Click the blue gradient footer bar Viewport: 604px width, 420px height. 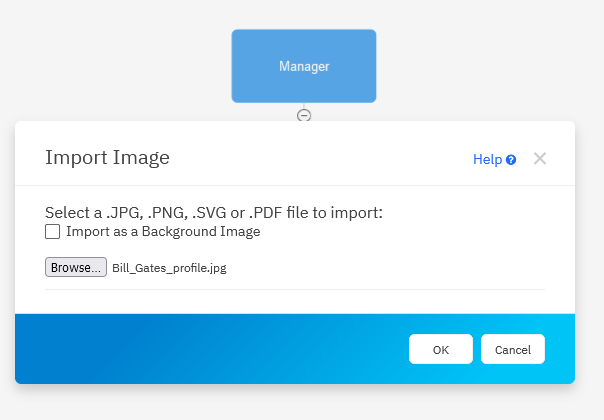pyautogui.click(x=200, y=348)
